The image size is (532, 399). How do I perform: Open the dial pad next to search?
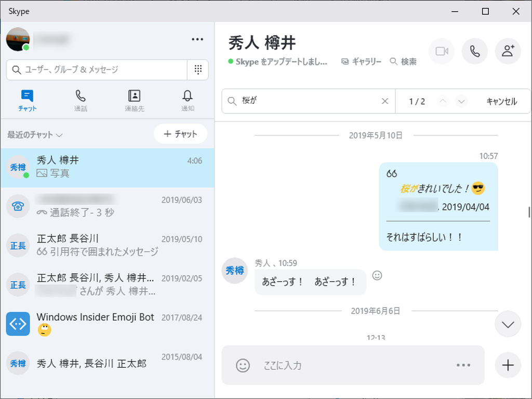pyautogui.click(x=198, y=70)
